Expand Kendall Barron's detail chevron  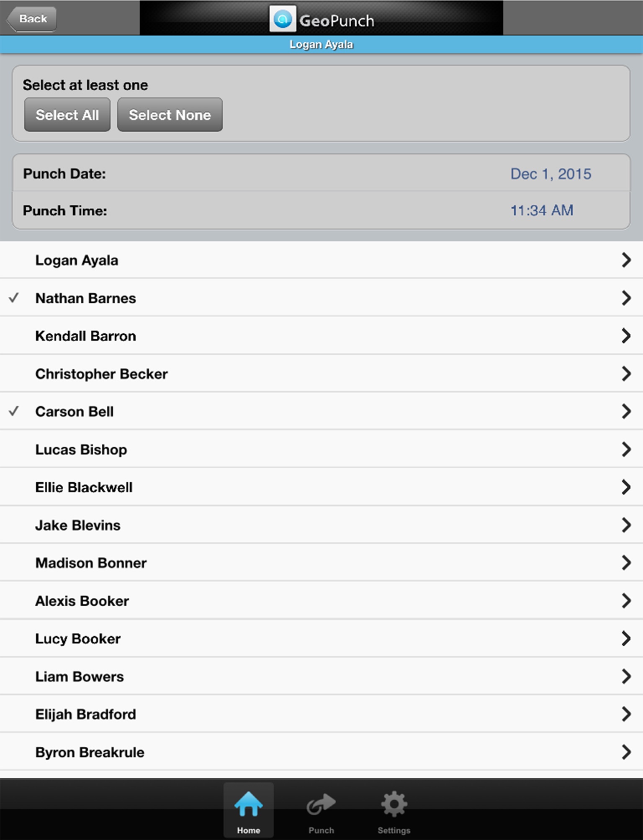(x=626, y=335)
